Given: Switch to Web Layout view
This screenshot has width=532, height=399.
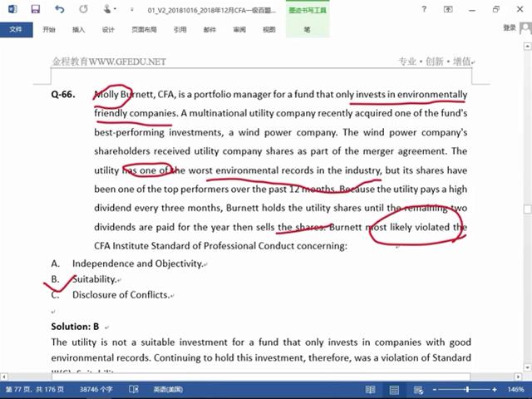Looking at the screenshot, I should click(x=418, y=390).
